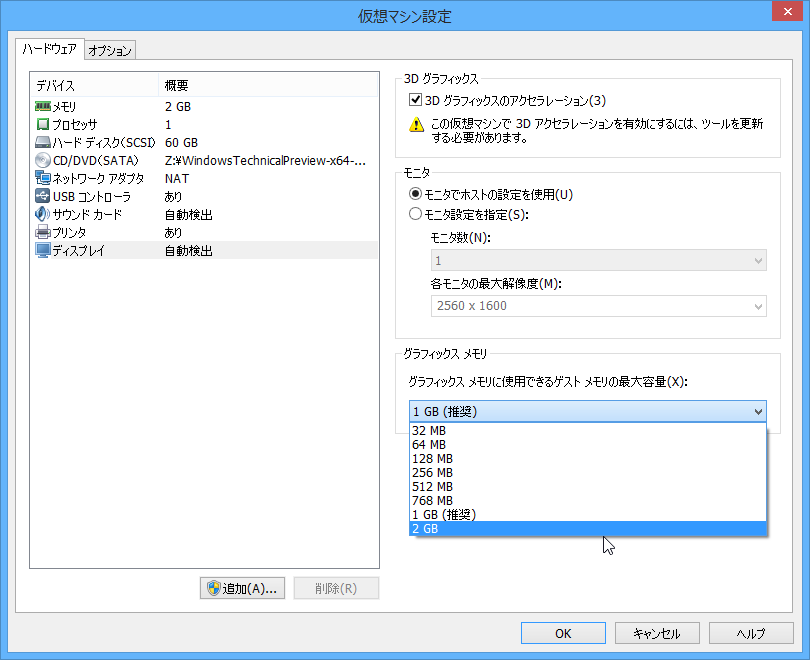Select the hard disk SCSI icon
This screenshot has width=810, height=660.
43,143
